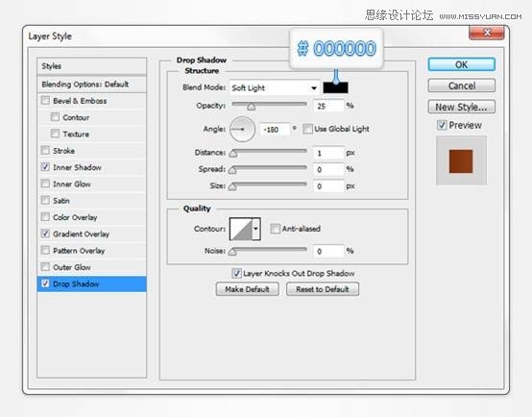Click the OK button

pyautogui.click(x=462, y=64)
